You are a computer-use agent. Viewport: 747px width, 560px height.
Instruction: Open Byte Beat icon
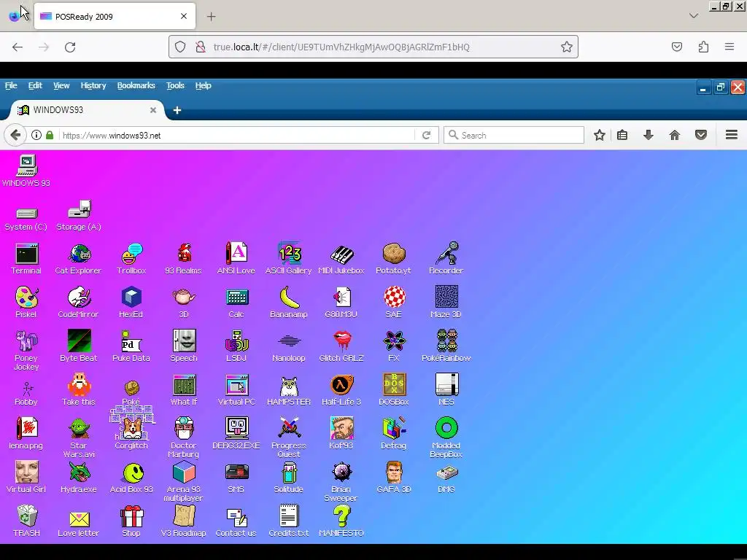click(79, 346)
